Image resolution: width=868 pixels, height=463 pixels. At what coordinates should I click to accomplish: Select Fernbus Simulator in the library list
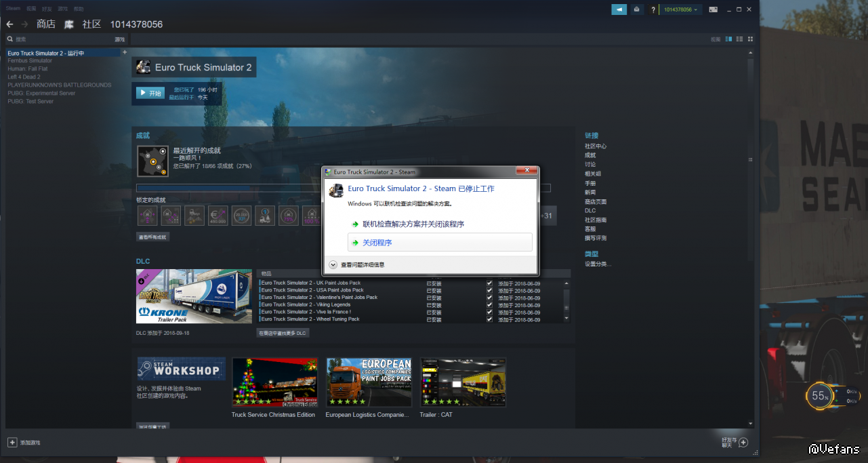click(30, 60)
